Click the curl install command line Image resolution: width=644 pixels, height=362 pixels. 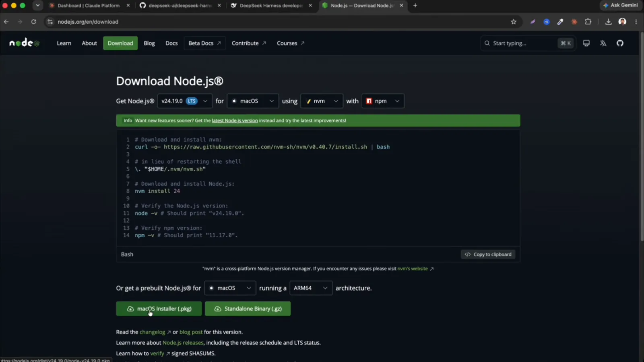262,147
